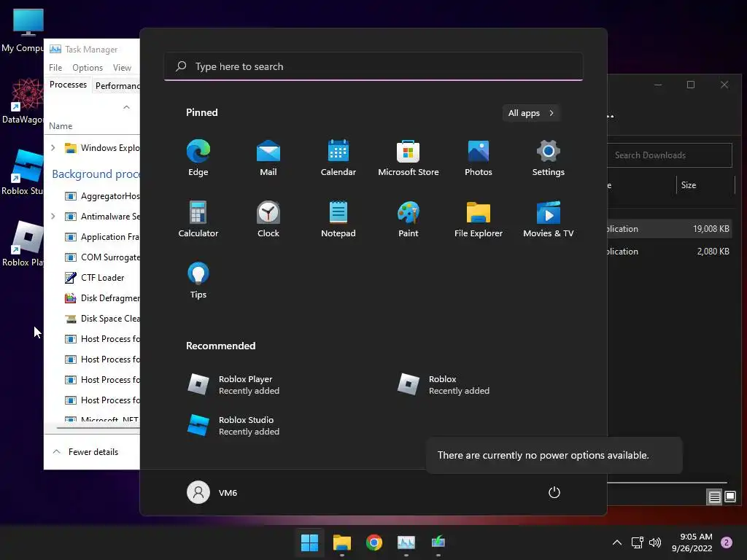Expand the Antimalware Service process row
This screenshot has height=560, width=747.
click(x=53, y=216)
